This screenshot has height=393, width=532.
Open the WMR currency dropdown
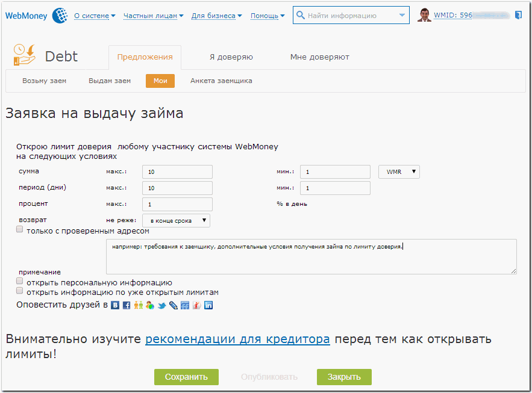click(399, 172)
